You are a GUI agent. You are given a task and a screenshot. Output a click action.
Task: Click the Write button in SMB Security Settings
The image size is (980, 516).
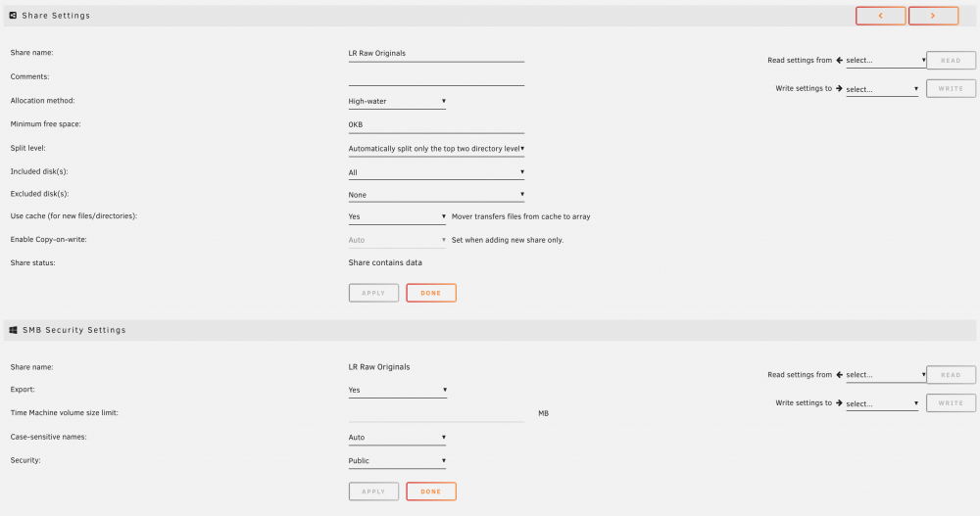(x=951, y=403)
